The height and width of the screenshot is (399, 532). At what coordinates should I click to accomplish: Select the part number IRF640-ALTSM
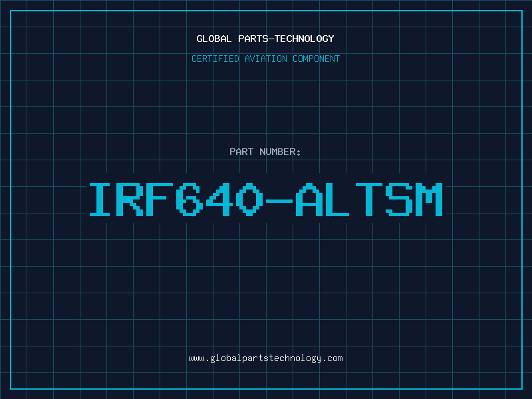266,199
